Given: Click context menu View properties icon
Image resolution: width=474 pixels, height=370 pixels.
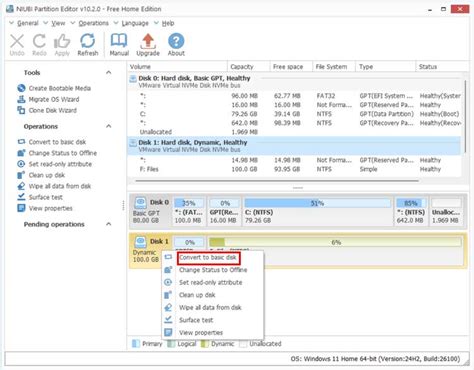Looking at the screenshot, I should click(168, 332).
